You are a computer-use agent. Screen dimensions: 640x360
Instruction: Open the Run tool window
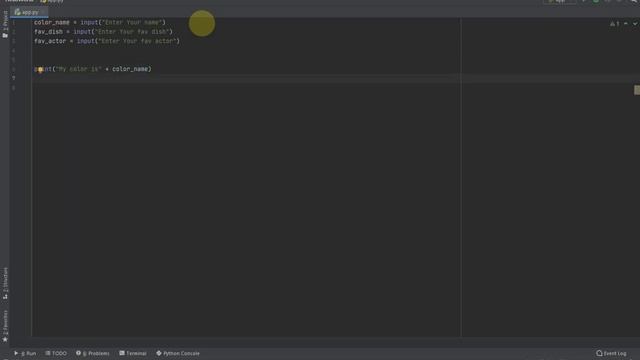[x=25, y=353]
